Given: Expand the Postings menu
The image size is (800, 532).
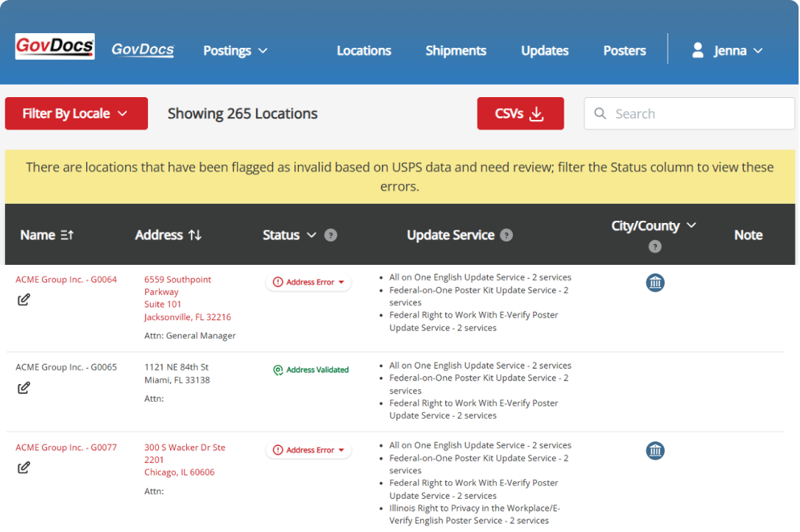Looking at the screenshot, I should (x=236, y=51).
